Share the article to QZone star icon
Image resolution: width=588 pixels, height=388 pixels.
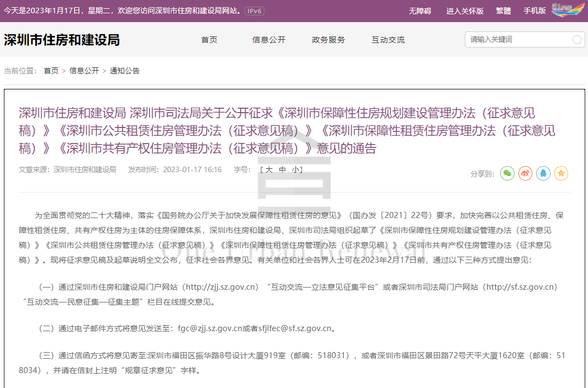pos(561,173)
